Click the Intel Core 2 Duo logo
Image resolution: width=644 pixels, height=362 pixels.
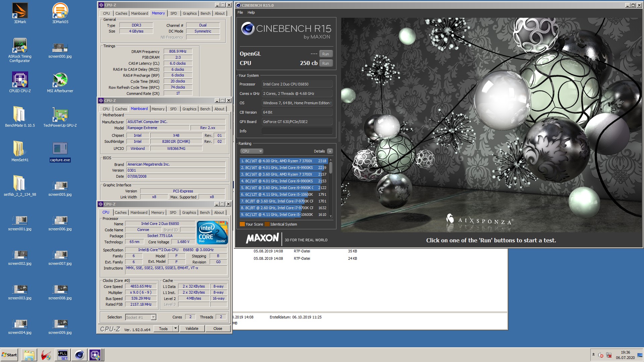click(x=212, y=232)
